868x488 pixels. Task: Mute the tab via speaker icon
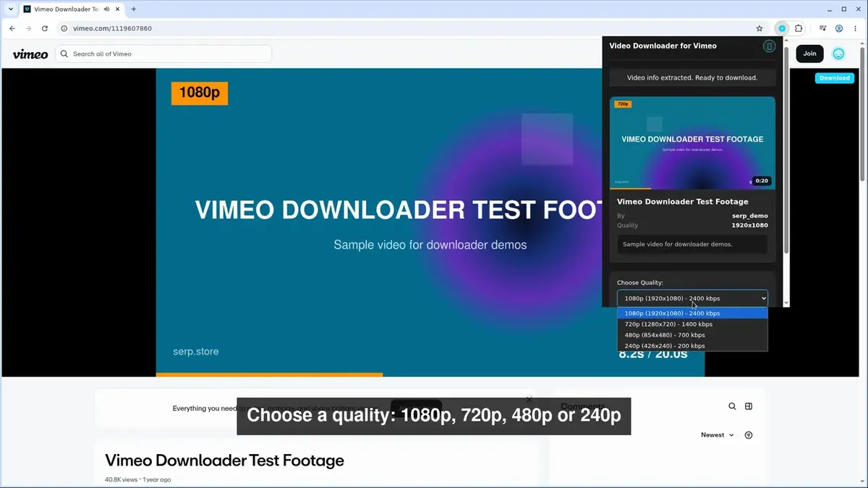click(x=107, y=9)
